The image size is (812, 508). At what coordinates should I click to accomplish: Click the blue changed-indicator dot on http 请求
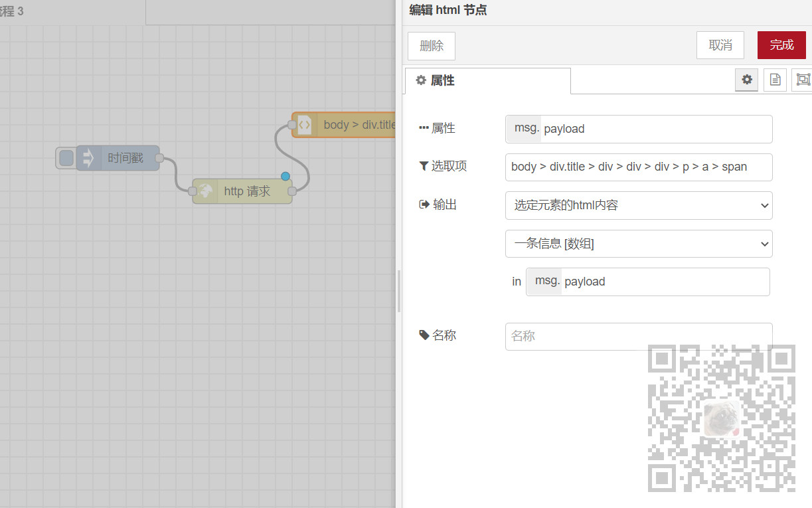click(285, 176)
